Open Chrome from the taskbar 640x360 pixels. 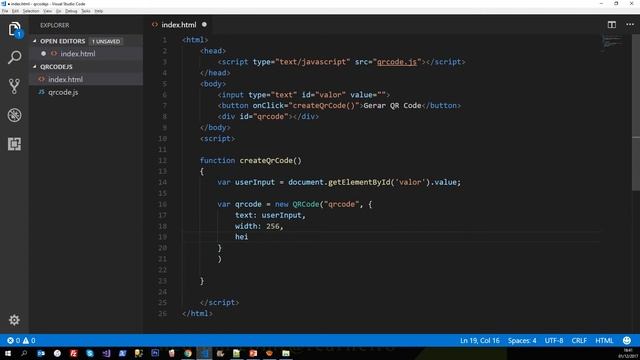click(188, 353)
